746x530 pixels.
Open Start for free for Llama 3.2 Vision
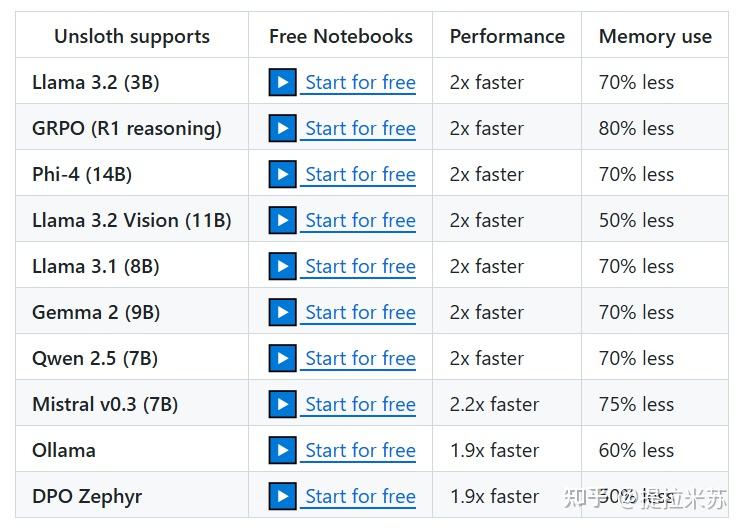360,221
